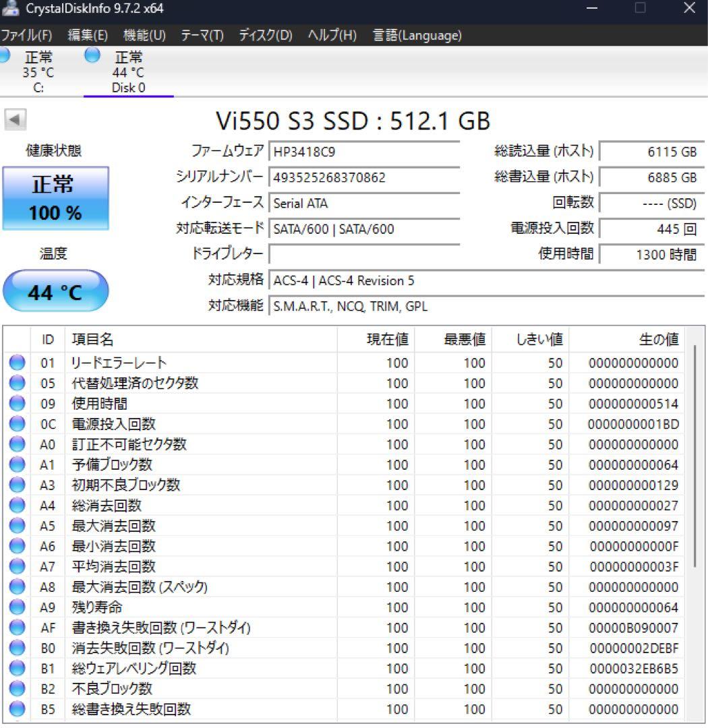The width and height of the screenshot is (708, 728).
Task: Click the status icon for row A4
Action: pyautogui.click(x=17, y=505)
